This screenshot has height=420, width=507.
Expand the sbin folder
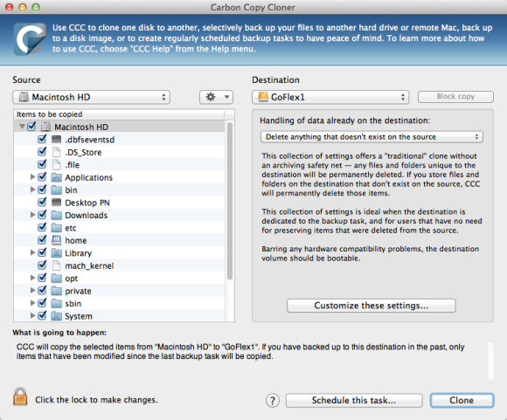point(32,303)
